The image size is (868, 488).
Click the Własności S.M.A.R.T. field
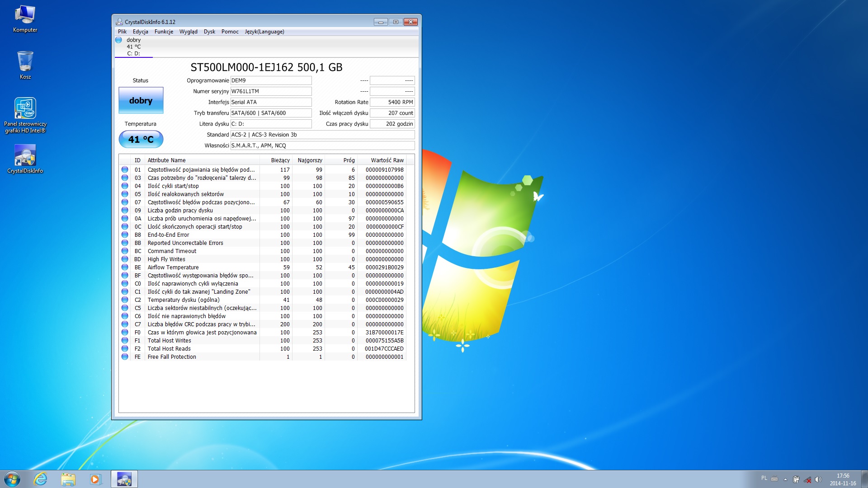322,145
